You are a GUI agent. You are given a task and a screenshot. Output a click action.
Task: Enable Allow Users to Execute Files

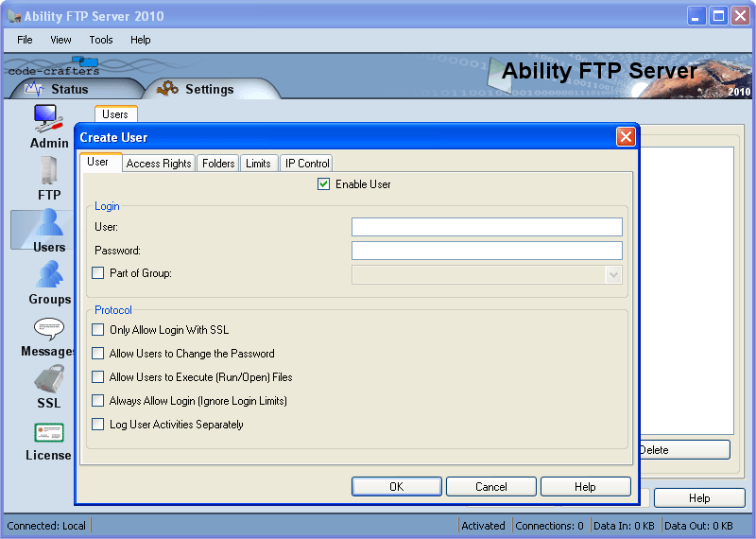point(98,377)
